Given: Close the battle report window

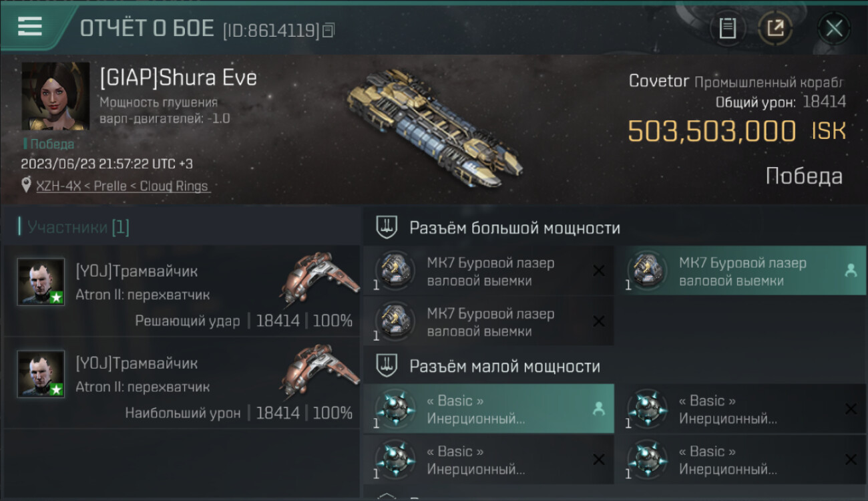Looking at the screenshot, I should [834, 28].
